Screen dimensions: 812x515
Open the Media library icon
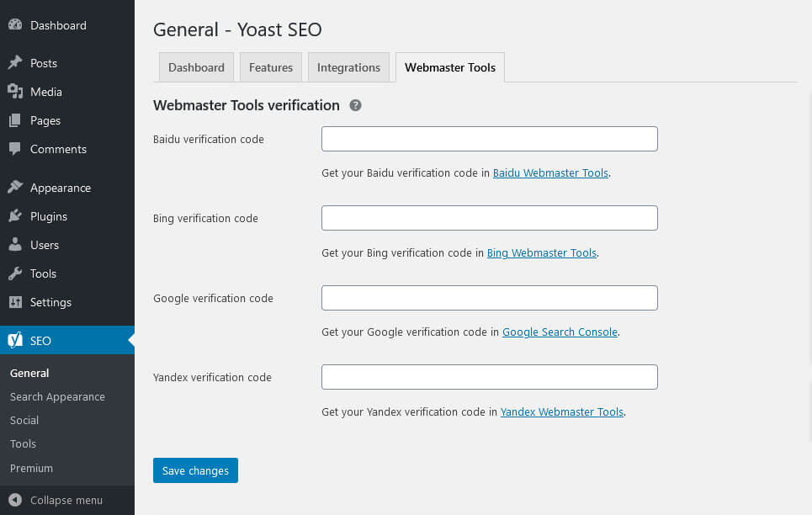[15, 92]
